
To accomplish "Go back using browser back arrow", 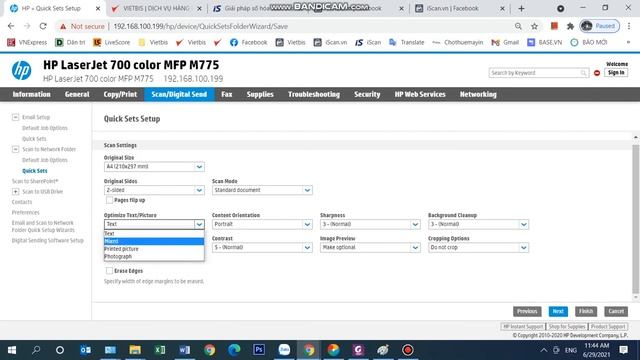I will coord(11,26).
